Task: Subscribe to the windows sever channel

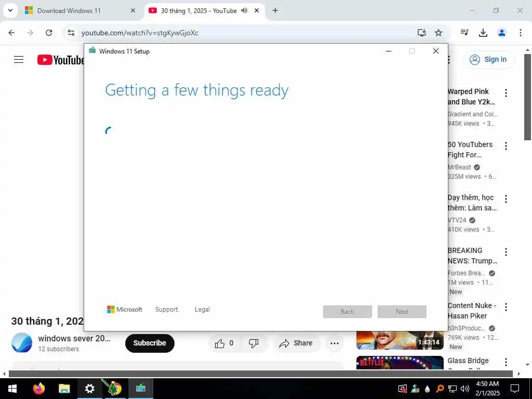Action: (x=150, y=343)
